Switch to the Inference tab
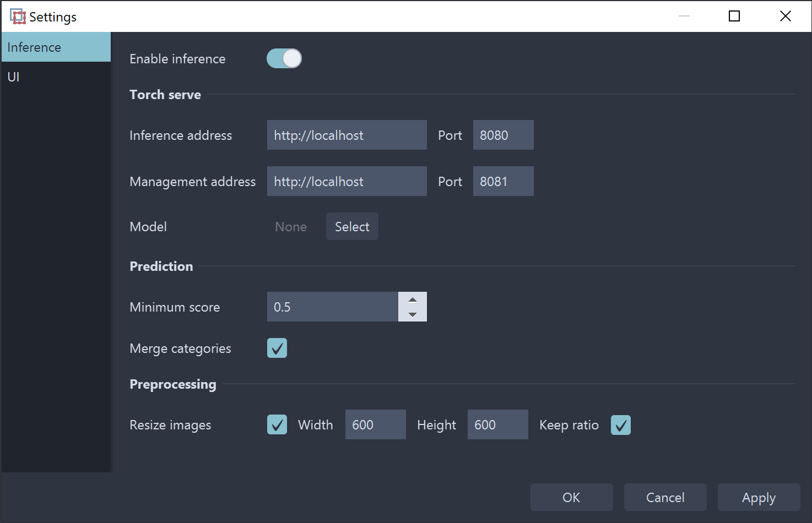812x523 pixels. pyautogui.click(x=56, y=47)
